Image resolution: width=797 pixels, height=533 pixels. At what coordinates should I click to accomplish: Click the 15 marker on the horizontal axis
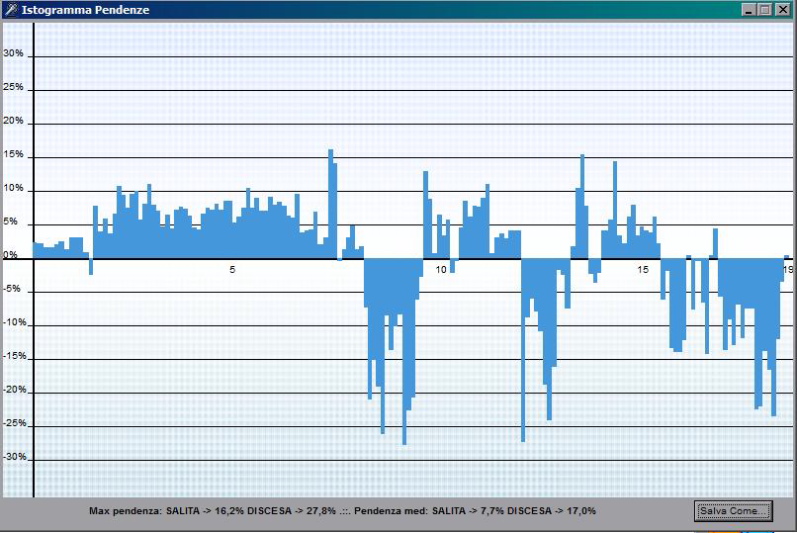coord(642,270)
